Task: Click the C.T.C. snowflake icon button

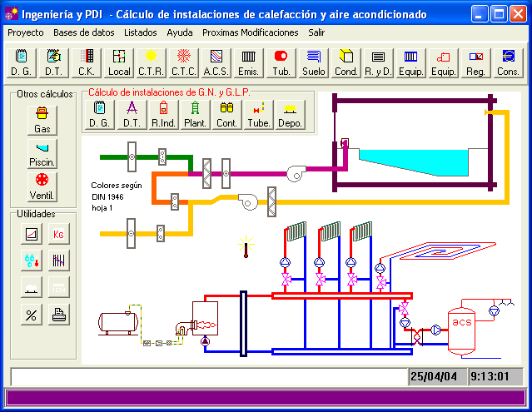Action: click(x=184, y=63)
